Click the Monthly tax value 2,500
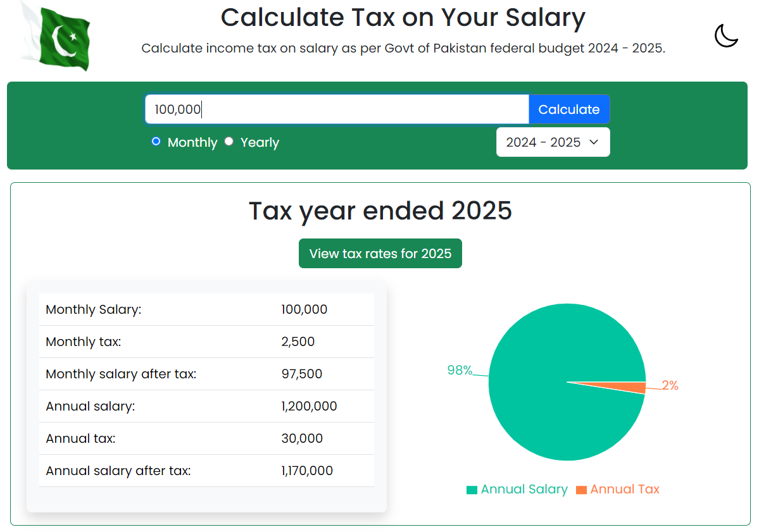The width and height of the screenshot is (759, 532). [298, 342]
